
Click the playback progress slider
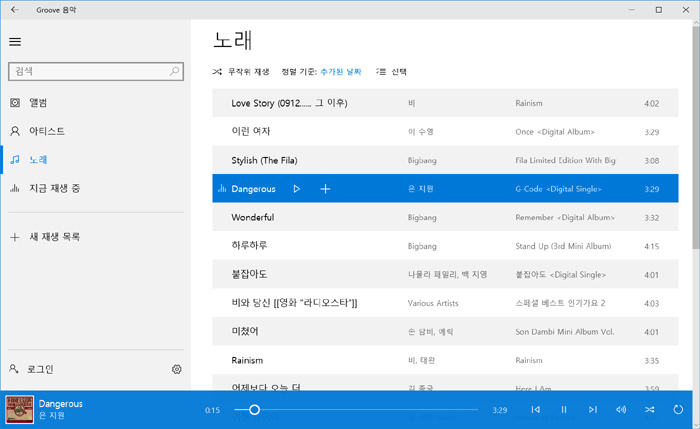click(356, 409)
